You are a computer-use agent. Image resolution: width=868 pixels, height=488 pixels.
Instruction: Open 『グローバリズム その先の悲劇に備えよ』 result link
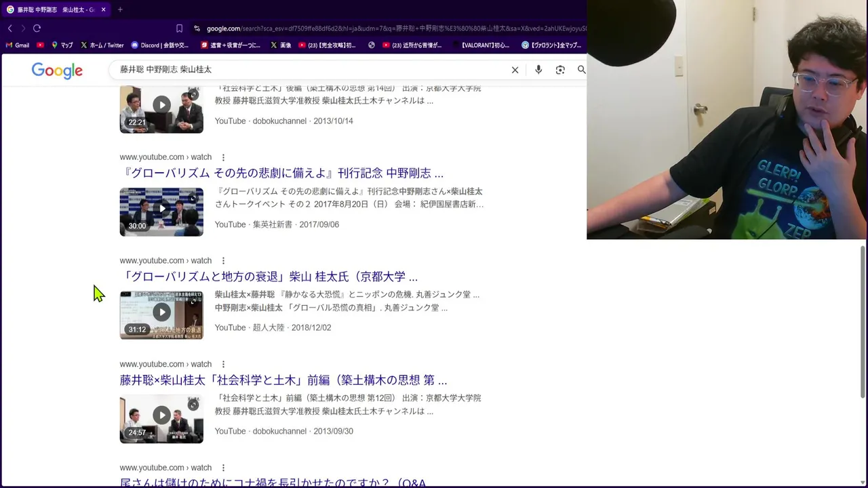(281, 173)
